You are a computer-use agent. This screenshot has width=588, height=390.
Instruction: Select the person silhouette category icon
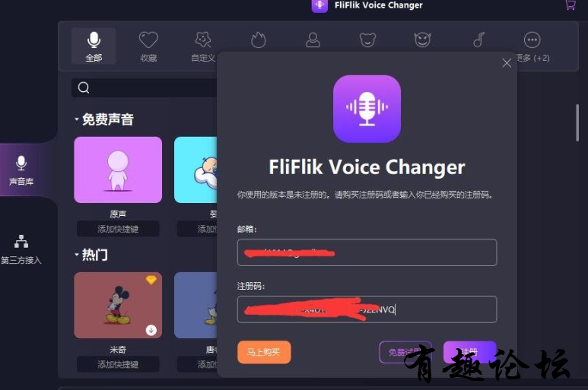[x=313, y=40]
